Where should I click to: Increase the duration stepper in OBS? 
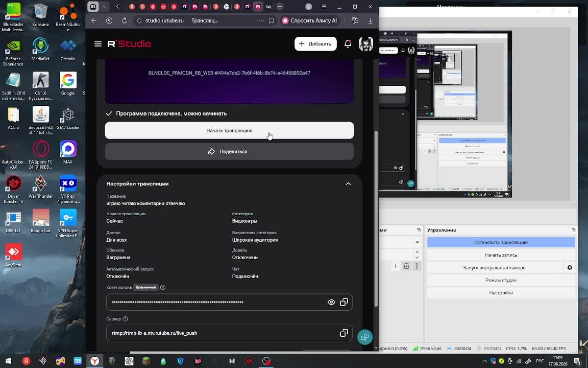417,252
